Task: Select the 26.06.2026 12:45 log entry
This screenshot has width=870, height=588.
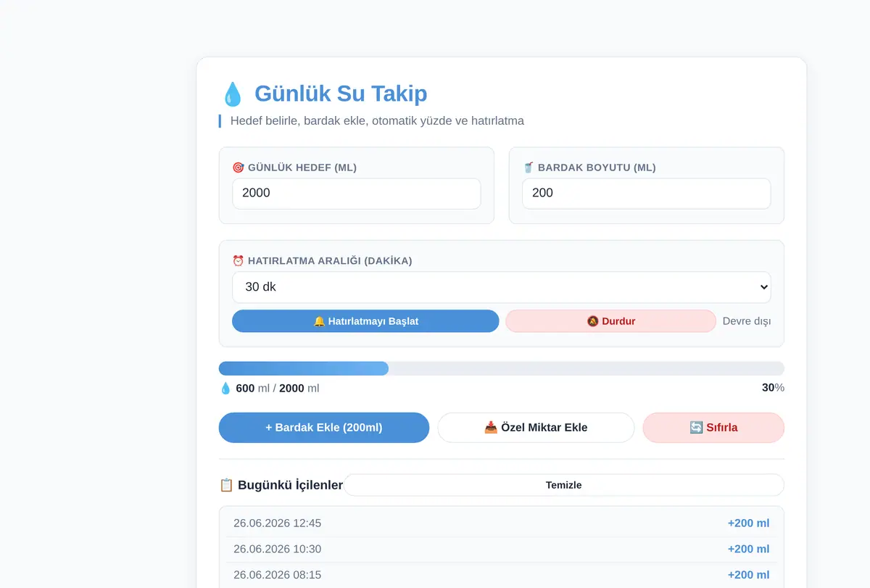Action: click(x=502, y=523)
